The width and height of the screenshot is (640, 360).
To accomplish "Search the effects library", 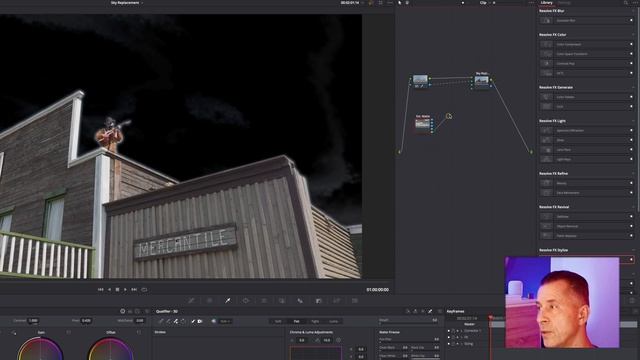I will click(x=626, y=3).
